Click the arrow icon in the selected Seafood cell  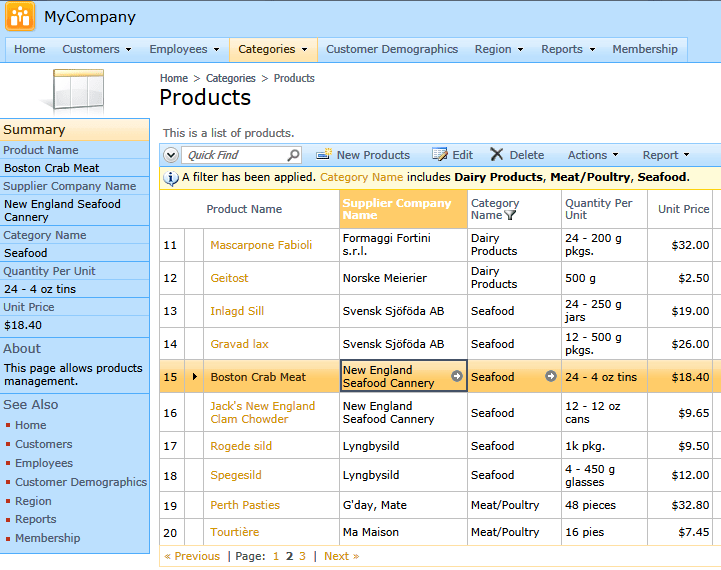(x=550, y=376)
